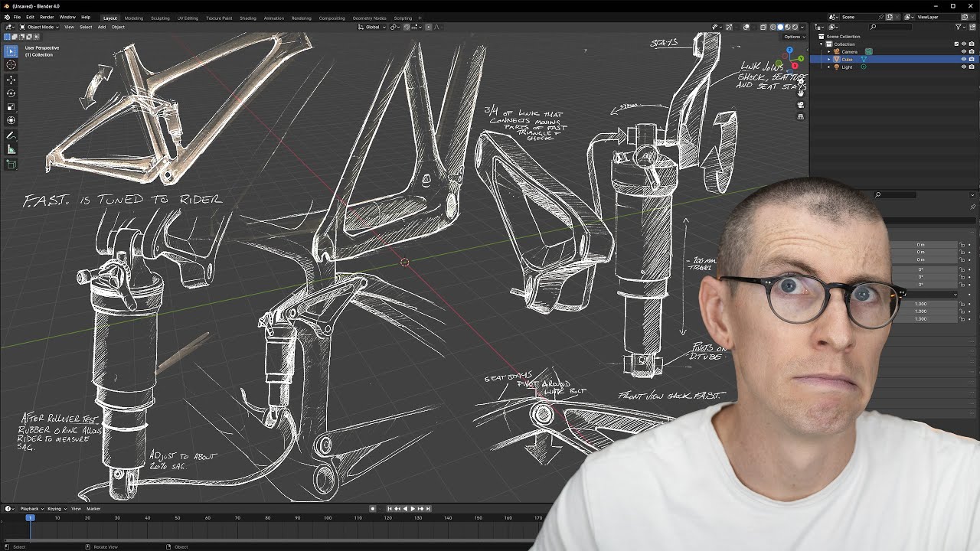Switch to the Shading workspace tab
This screenshot has width=980, height=551.
(248, 18)
